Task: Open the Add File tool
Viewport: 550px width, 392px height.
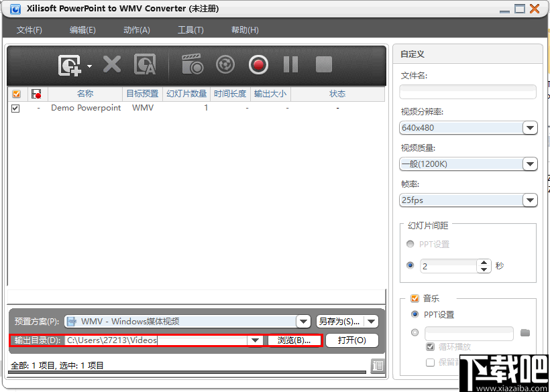Action: pyautogui.click(x=69, y=65)
